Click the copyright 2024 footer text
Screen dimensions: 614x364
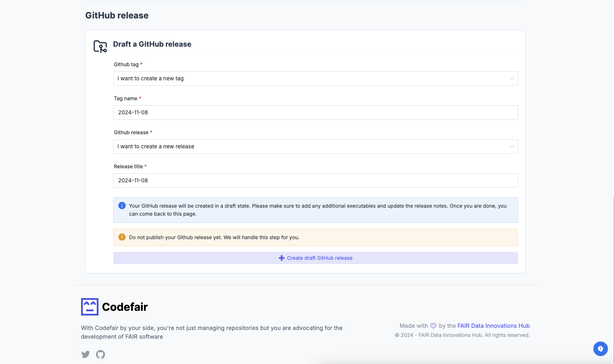[462, 335]
